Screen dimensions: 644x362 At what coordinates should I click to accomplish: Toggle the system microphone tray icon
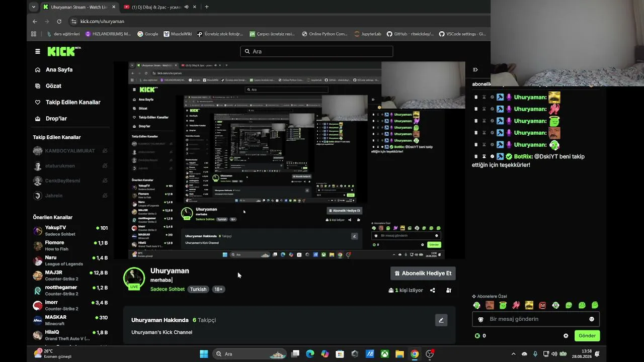(535, 354)
